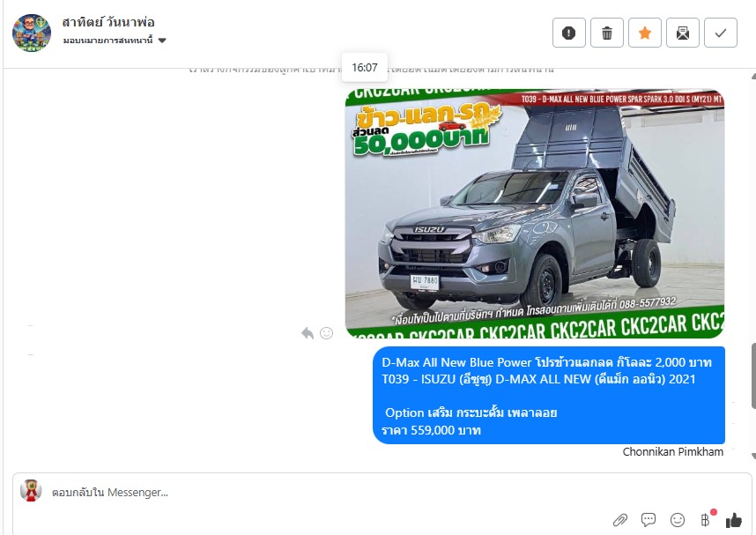React to truck image with emoji icon
Image resolution: width=756 pixels, height=535 pixels.
pyautogui.click(x=326, y=333)
